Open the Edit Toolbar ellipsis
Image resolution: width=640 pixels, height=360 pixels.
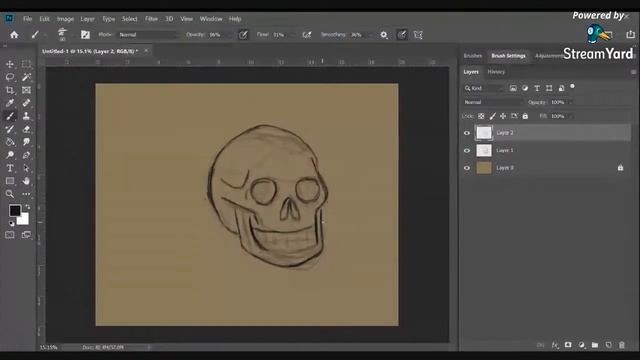(x=26, y=194)
